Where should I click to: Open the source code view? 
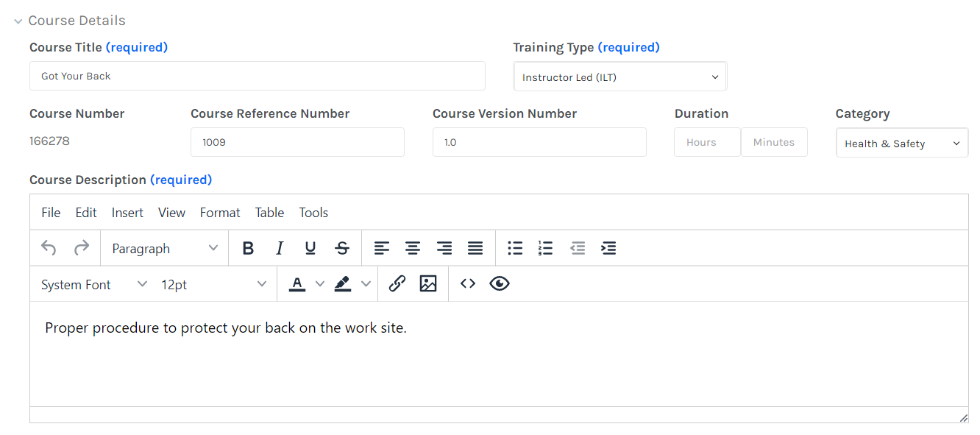click(x=468, y=284)
